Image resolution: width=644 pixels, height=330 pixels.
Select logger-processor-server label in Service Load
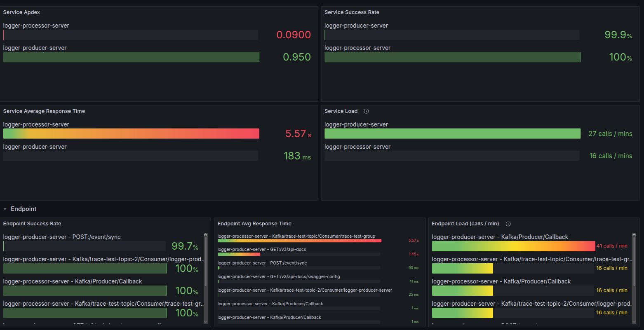357,147
